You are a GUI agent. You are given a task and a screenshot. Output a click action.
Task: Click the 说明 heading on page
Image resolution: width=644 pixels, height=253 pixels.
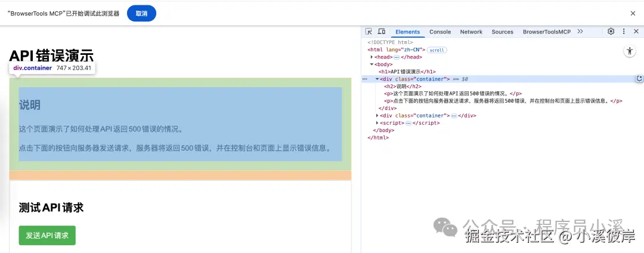[x=30, y=105]
